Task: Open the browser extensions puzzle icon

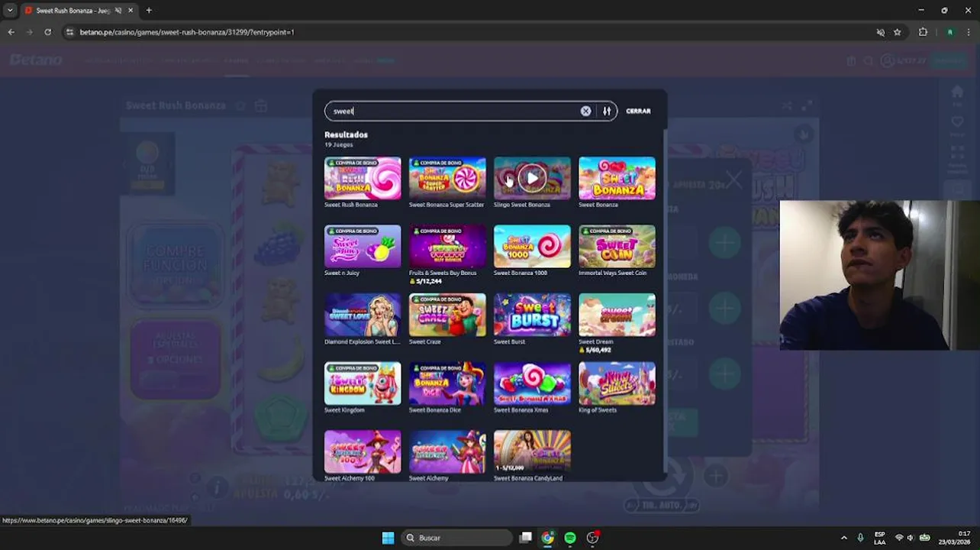Action: [x=923, y=32]
